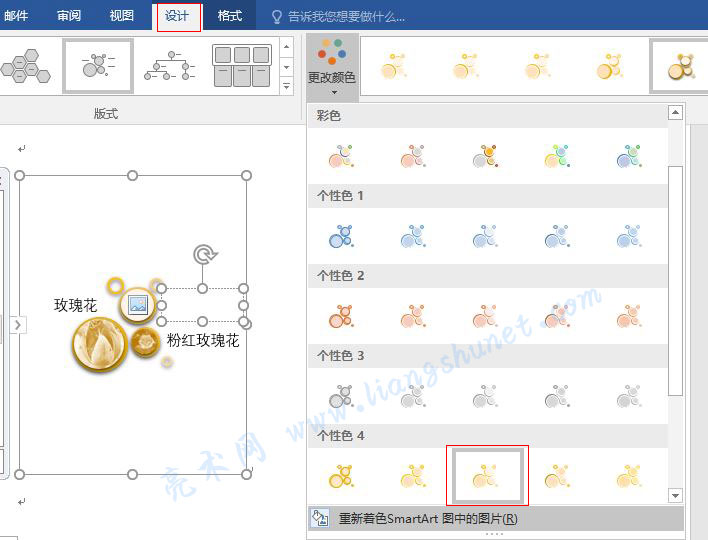Apply fourth 个性色 3 scheme
This screenshot has height=540, width=708.
557,396
